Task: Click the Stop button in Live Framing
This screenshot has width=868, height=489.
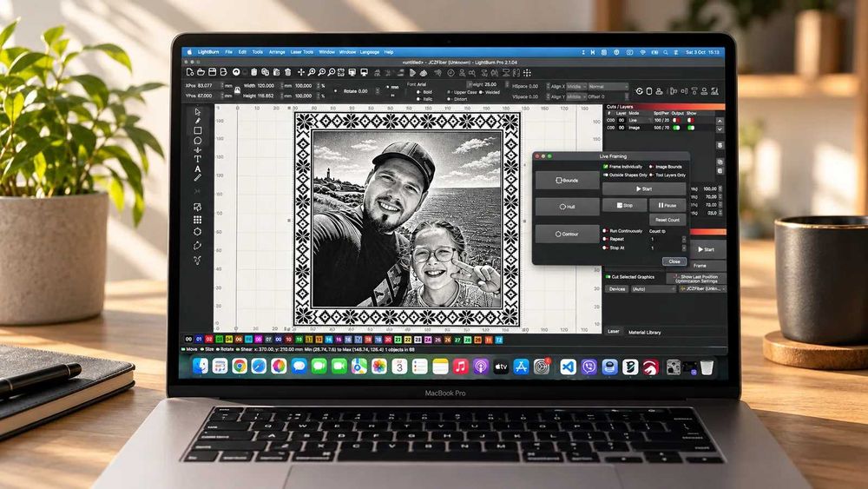Action: (x=624, y=205)
